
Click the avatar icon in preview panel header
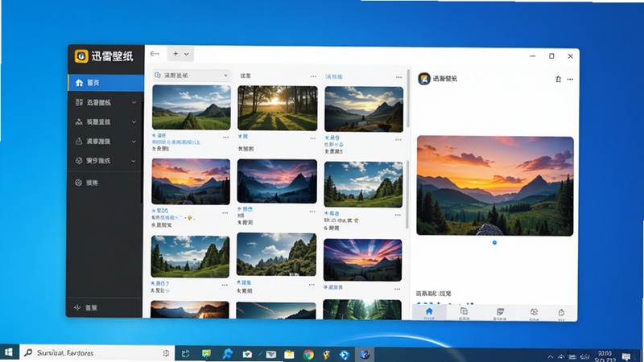424,78
